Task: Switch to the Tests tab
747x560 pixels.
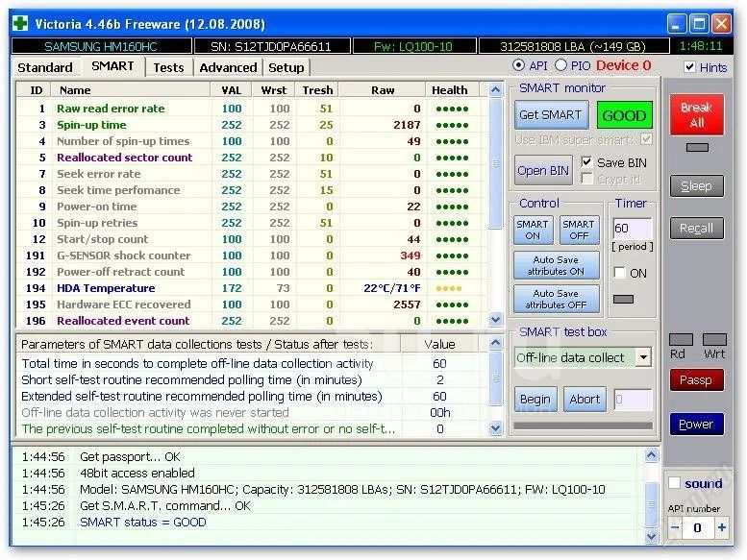Action: point(168,67)
